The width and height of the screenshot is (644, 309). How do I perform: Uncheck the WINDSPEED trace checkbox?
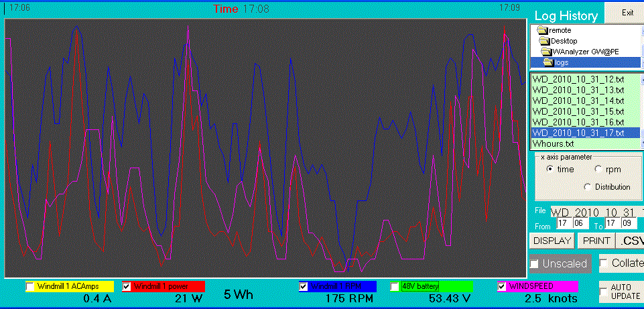coord(502,287)
